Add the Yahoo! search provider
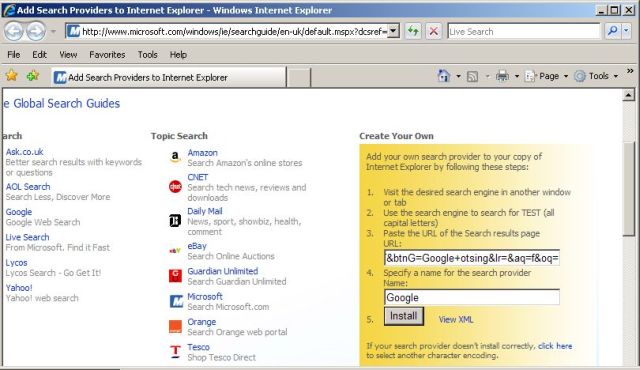This screenshot has height=370, width=640. (19, 288)
